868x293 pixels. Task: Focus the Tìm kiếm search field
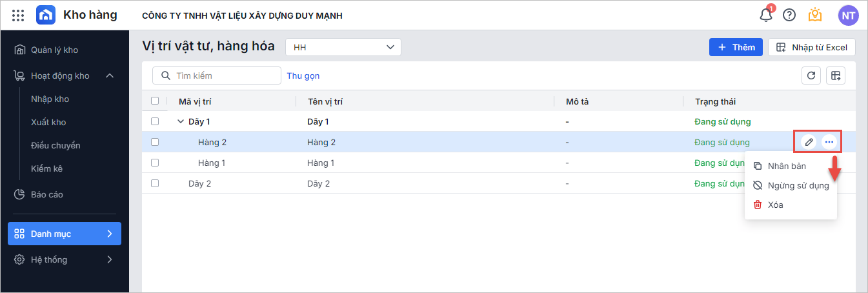click(x=223, y=76)
